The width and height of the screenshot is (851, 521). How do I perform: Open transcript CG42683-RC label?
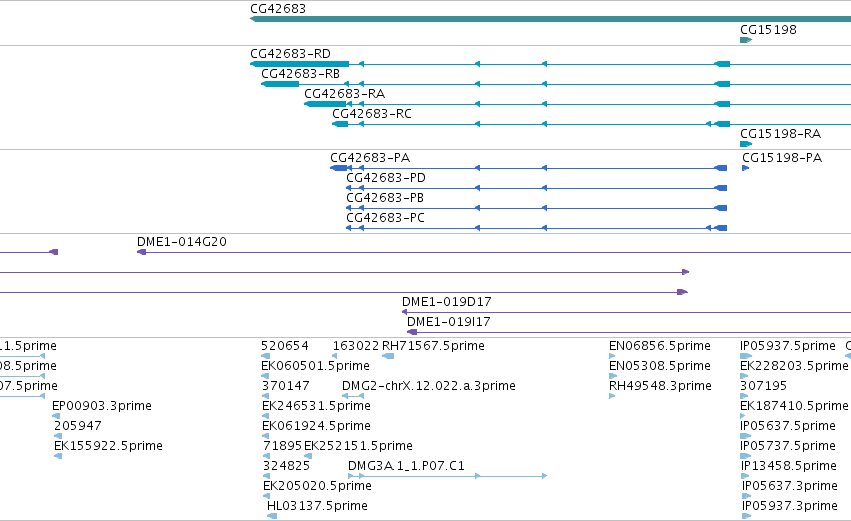point(372,114)
